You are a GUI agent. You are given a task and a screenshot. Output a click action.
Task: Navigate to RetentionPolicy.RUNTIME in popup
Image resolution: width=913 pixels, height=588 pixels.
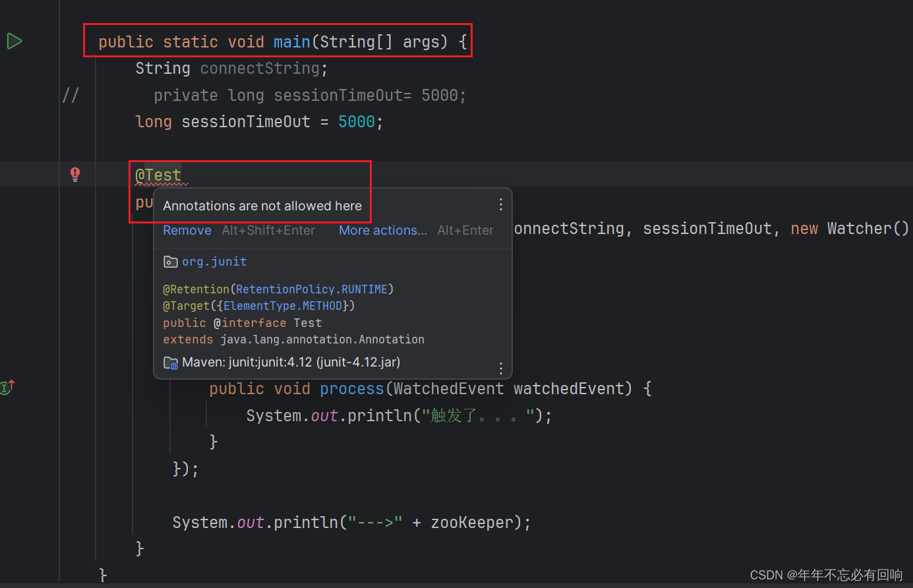(x=312, y=289)
